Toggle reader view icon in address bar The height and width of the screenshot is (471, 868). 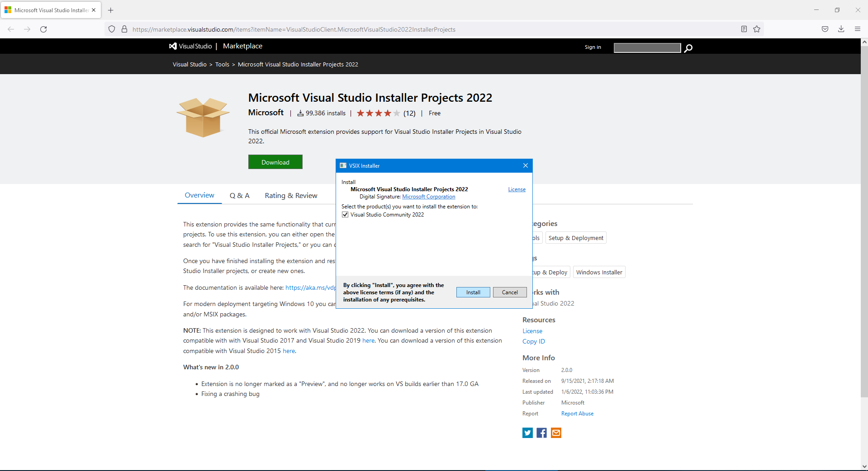click(x=744, y=29)
